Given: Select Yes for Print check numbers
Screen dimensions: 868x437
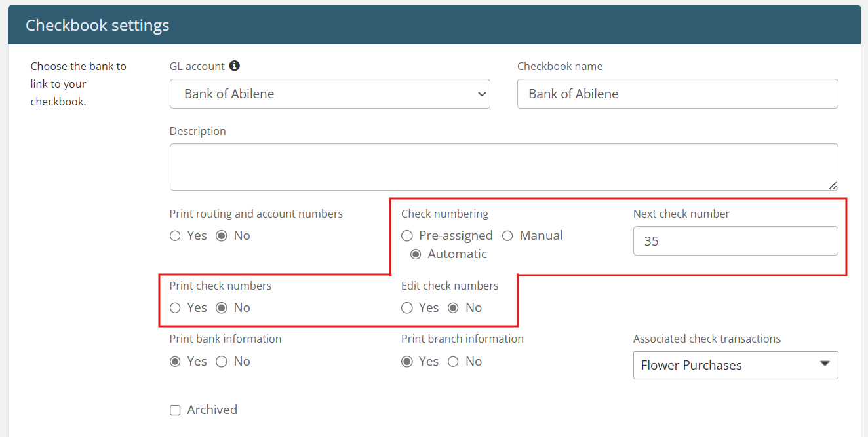Looking at the screenshot, I should (x=175, y=308).
